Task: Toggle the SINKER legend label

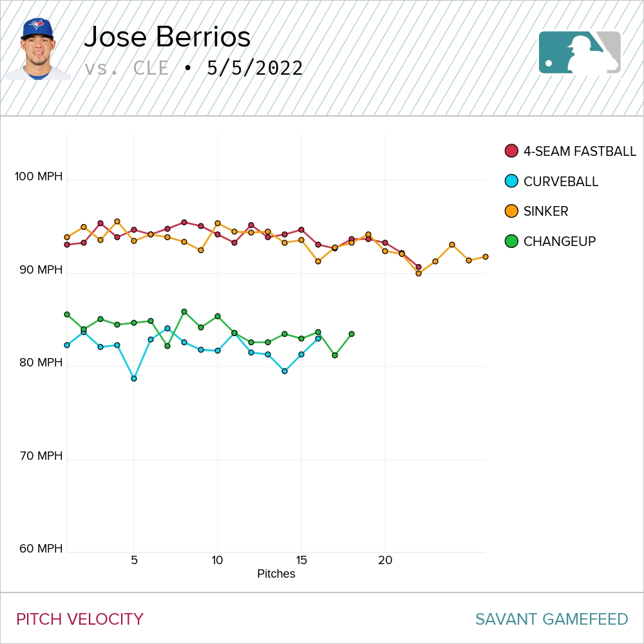Action: (x=546, y=211)
